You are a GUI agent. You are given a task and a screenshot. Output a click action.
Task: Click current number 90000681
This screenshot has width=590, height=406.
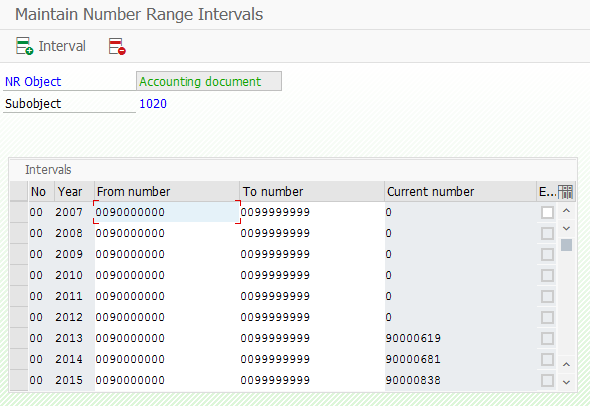[x=413, y=359]
